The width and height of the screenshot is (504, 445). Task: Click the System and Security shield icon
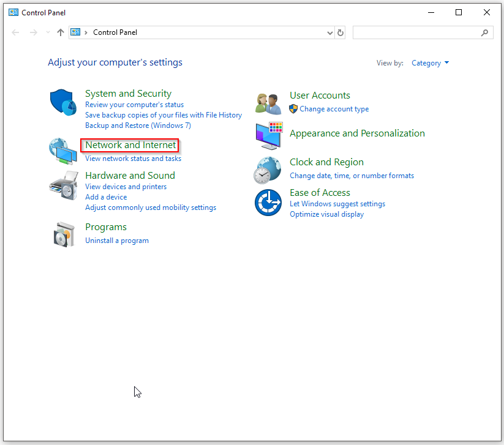click(62, 102)
